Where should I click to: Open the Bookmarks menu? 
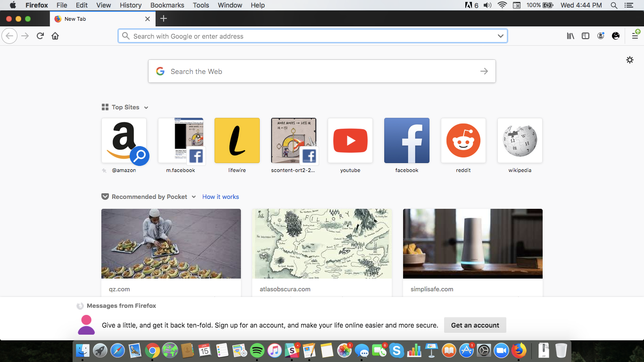[x=167, y=5]
